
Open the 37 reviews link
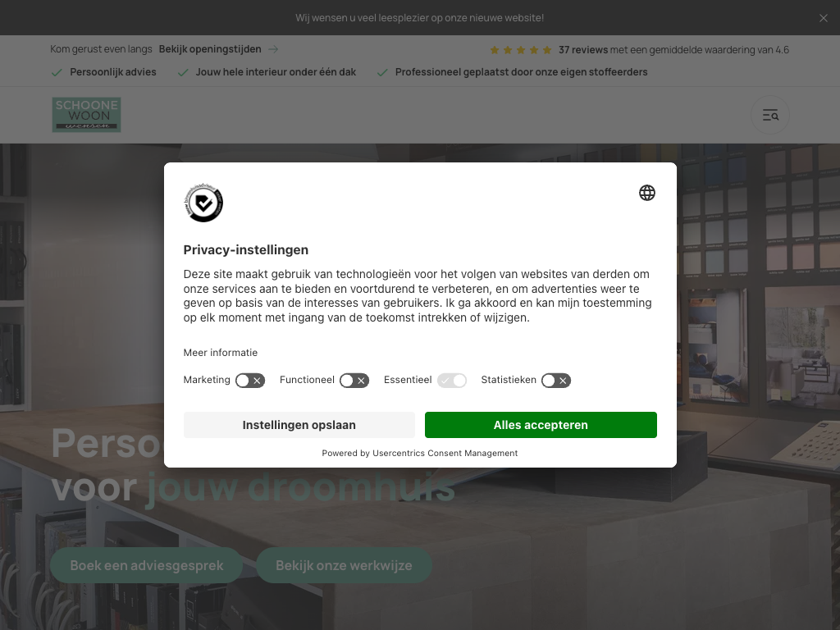point(583,50)
